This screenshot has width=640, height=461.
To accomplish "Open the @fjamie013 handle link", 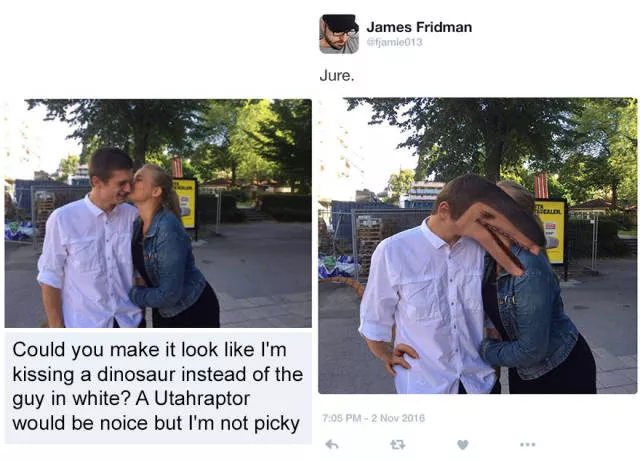I will click(x=395, y=42).
